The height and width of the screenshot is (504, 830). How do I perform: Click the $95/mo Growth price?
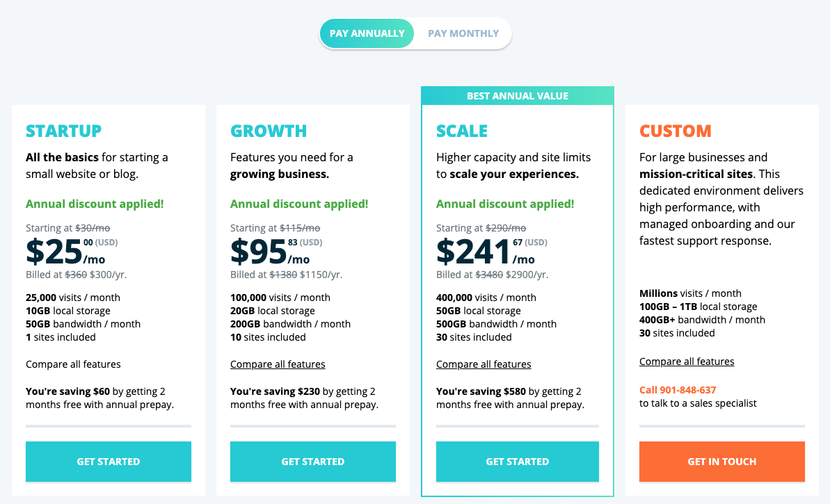coord(270,252)
